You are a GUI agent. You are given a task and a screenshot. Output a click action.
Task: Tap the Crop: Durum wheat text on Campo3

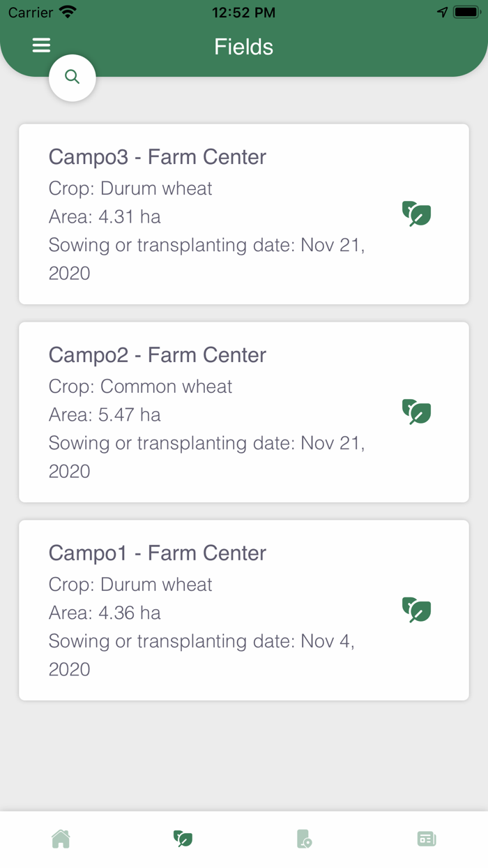coord(130,188)
